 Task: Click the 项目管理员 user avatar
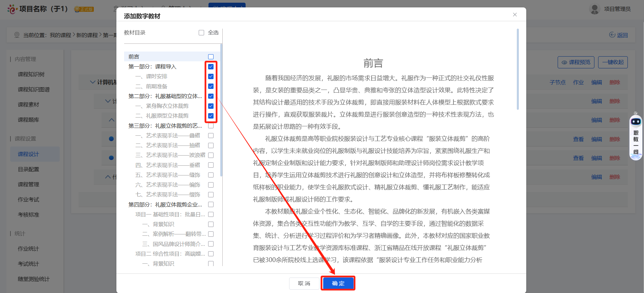pyautogui.click(x=594, y=9)
